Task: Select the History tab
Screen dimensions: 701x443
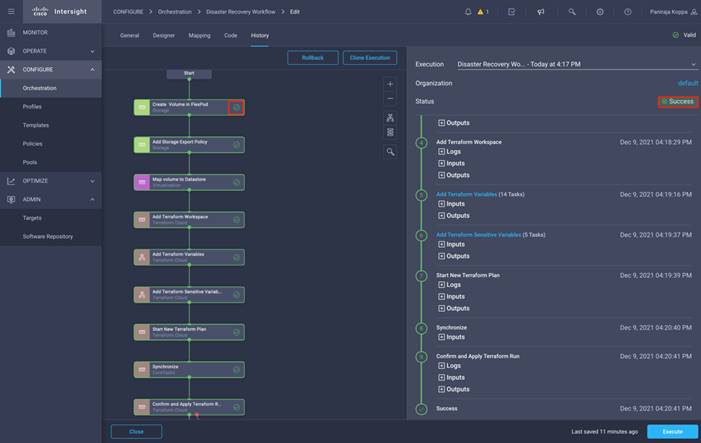Action: pyautogui.click(x=260, y=35)
